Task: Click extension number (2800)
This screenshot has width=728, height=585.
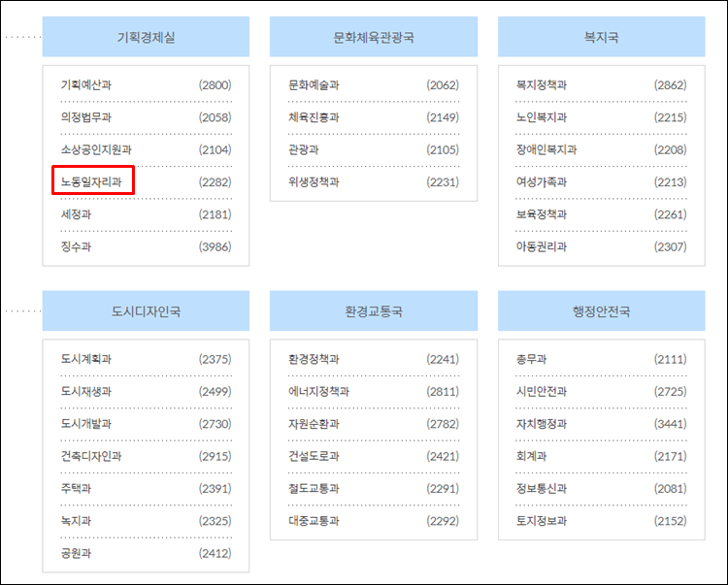Action: [215, 85]
